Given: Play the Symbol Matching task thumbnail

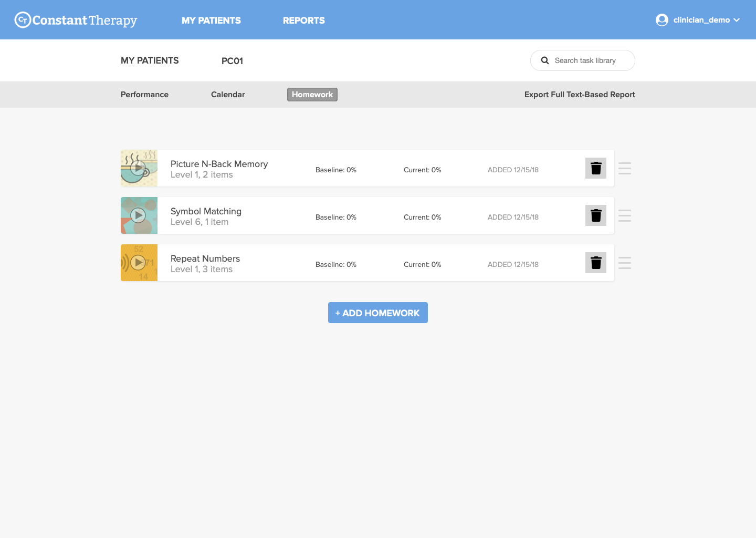Looking at the screenshot, I should [x=138, y=215].
